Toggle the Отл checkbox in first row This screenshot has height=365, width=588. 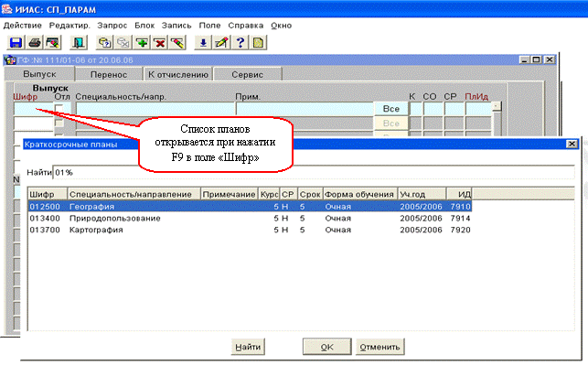coord(59,109)
